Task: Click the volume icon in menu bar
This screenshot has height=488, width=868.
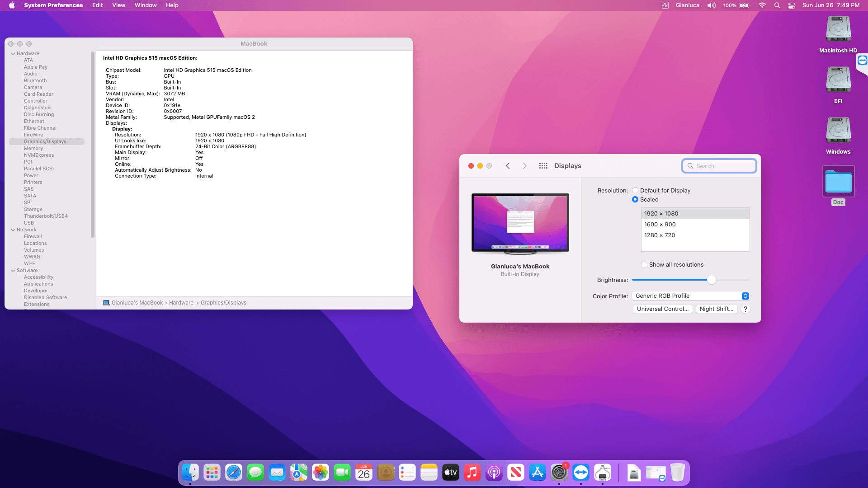Action: 712,5
